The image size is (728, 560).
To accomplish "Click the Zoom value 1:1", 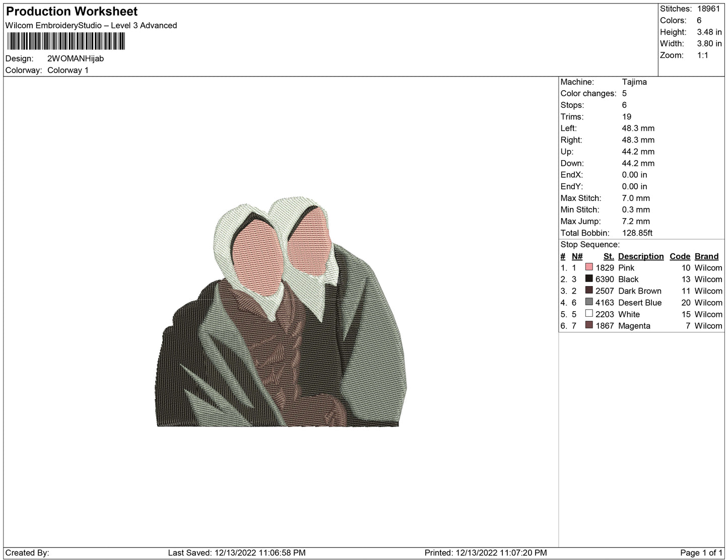I will click(703, 55).
